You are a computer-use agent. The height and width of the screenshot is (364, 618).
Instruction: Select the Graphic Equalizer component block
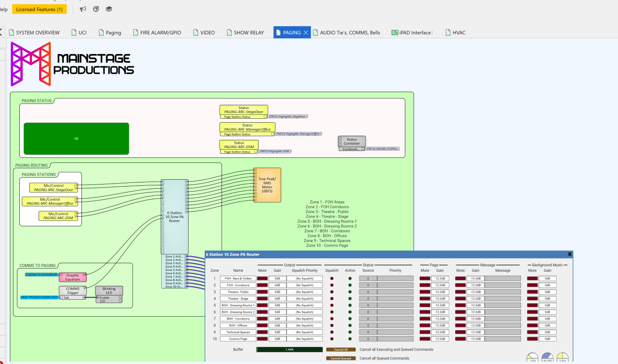(73, 277)
